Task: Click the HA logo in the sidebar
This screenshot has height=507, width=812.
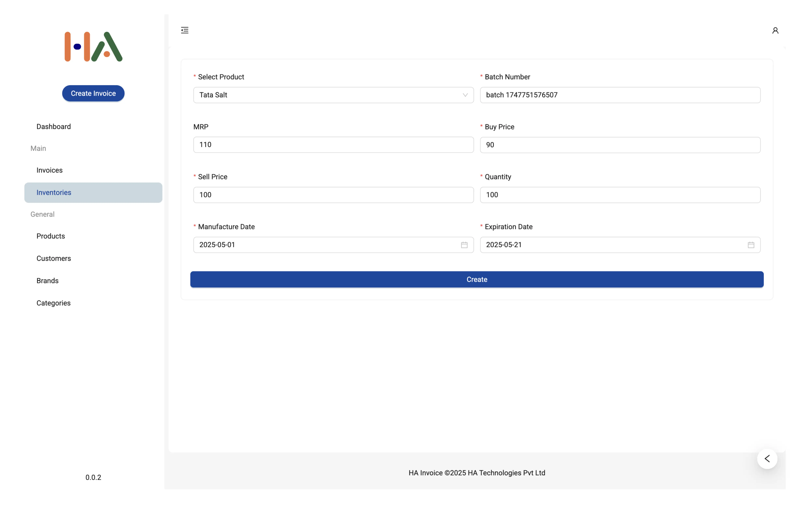Action: tap(93, 46)
